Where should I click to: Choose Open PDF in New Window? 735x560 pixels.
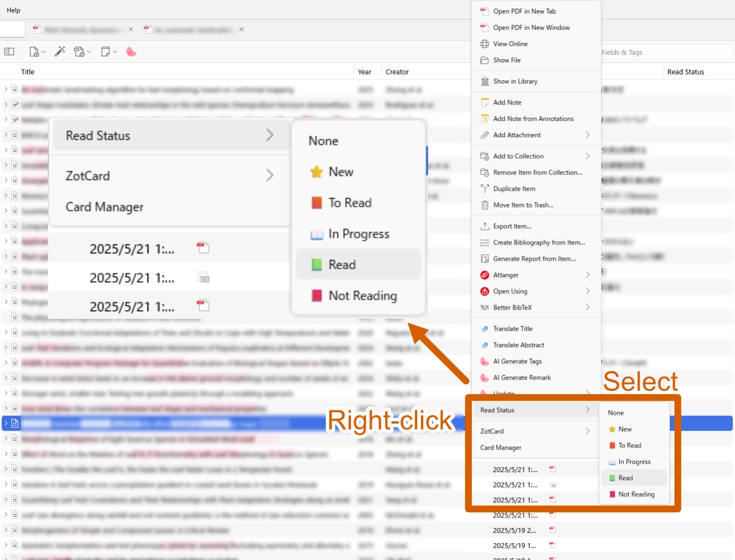531,28
